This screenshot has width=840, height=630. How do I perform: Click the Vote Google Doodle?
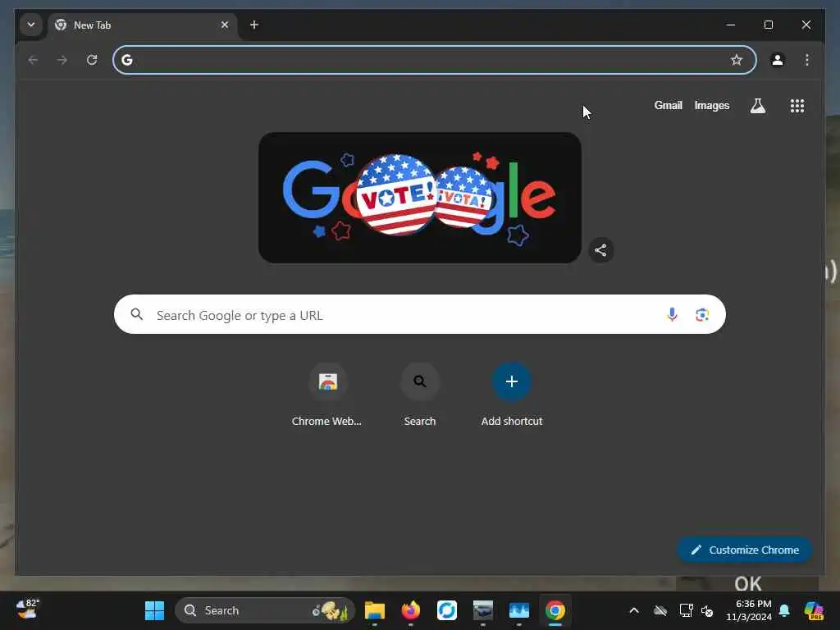[x=419, y=198]
